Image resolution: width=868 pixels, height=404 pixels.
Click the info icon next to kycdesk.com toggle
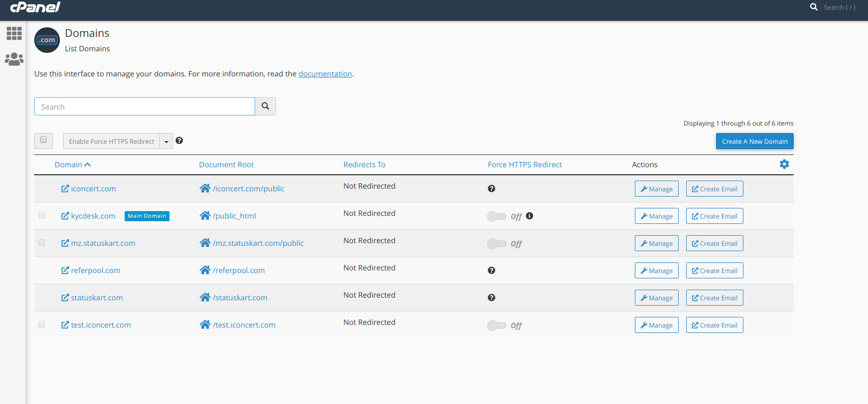[529, 216]
